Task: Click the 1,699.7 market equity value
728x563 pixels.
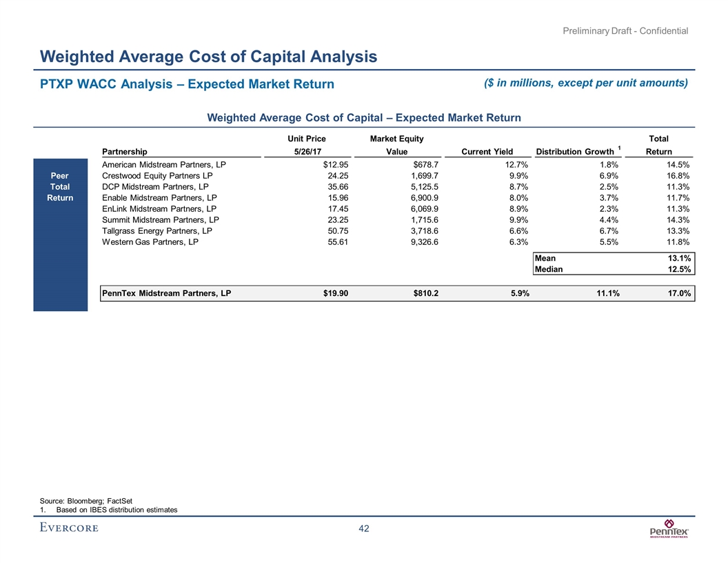Action: click(x=425, y=175)
